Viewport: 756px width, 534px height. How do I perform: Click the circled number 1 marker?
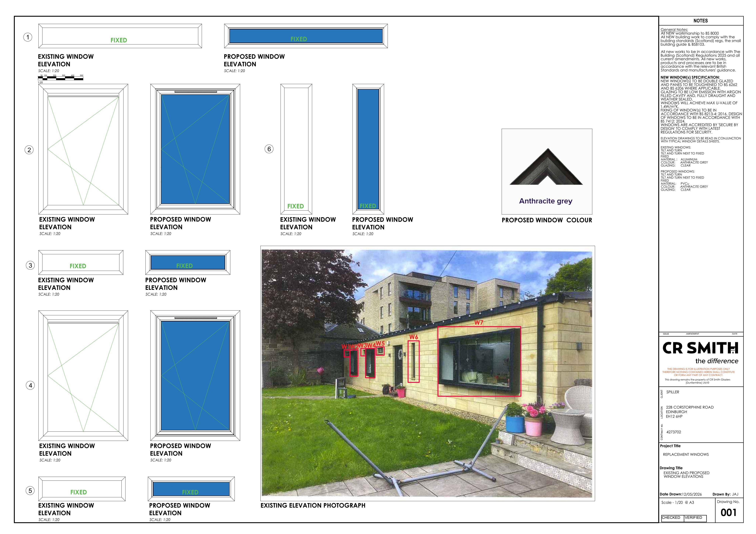tap(28, 37)
